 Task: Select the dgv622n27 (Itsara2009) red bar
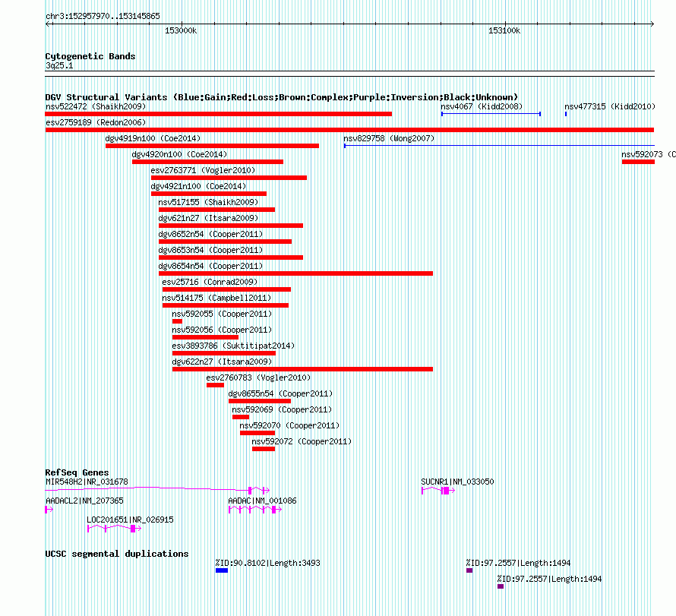click(x=302, y=369)
